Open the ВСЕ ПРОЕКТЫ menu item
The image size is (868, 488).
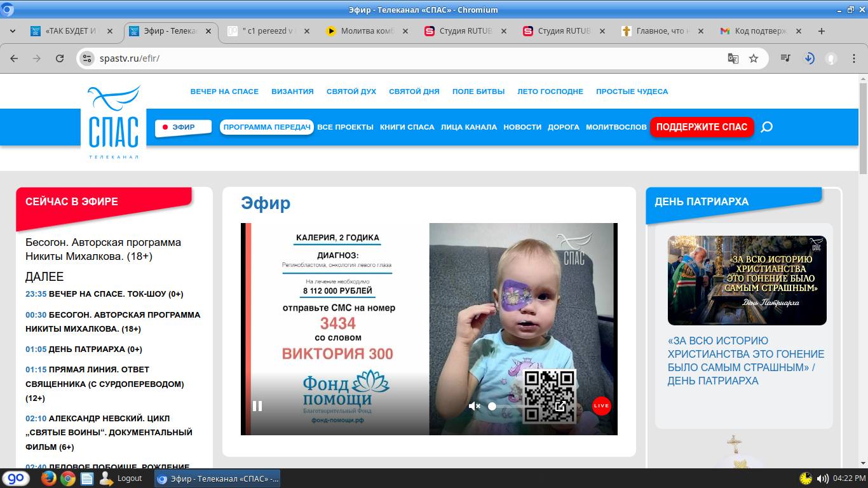[x=345, y=127]
